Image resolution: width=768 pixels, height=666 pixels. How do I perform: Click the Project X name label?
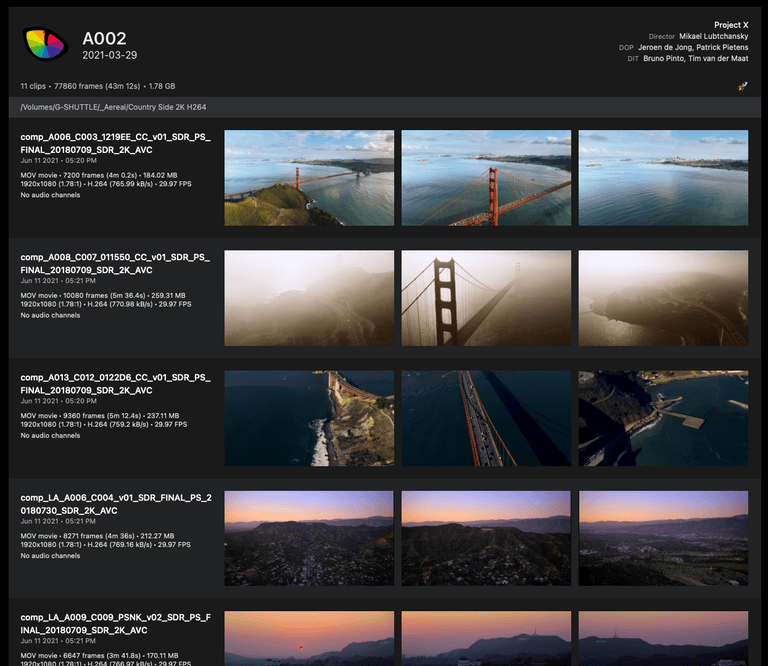click(730, 25)
